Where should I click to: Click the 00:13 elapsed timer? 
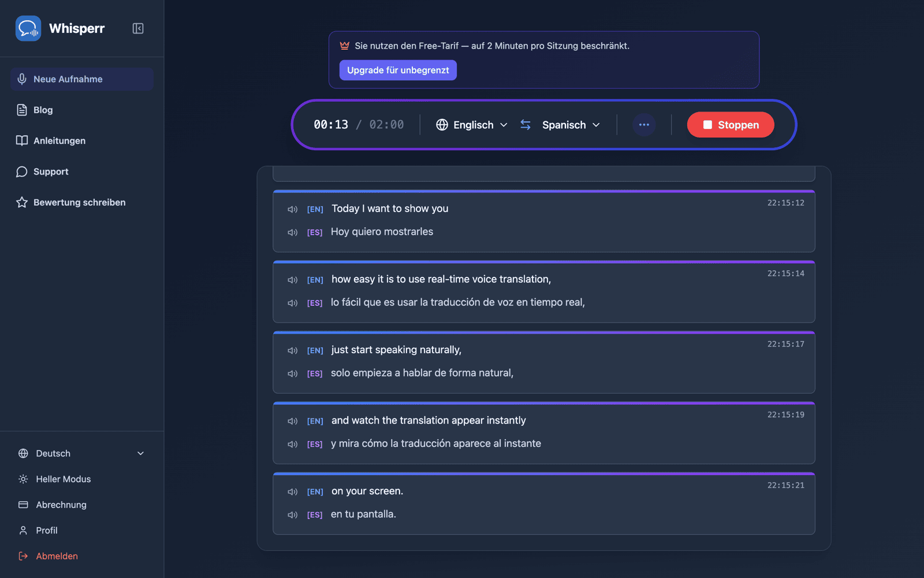(x=331, y=125)
